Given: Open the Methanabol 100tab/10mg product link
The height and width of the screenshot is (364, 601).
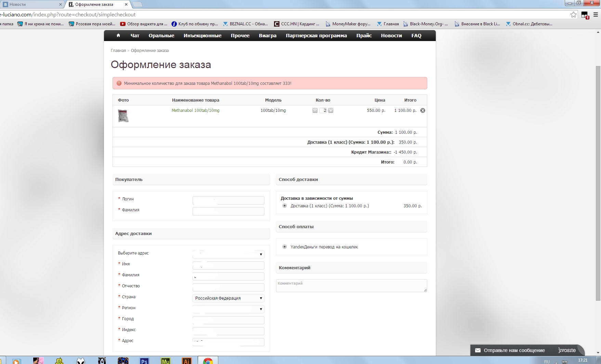Looking at the screenshot, I should tap(195, 110).
